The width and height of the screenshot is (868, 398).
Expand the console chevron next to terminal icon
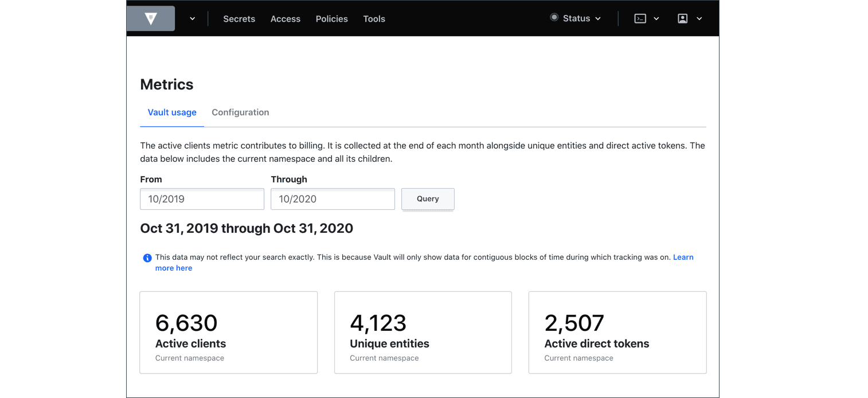pos(656,18)
